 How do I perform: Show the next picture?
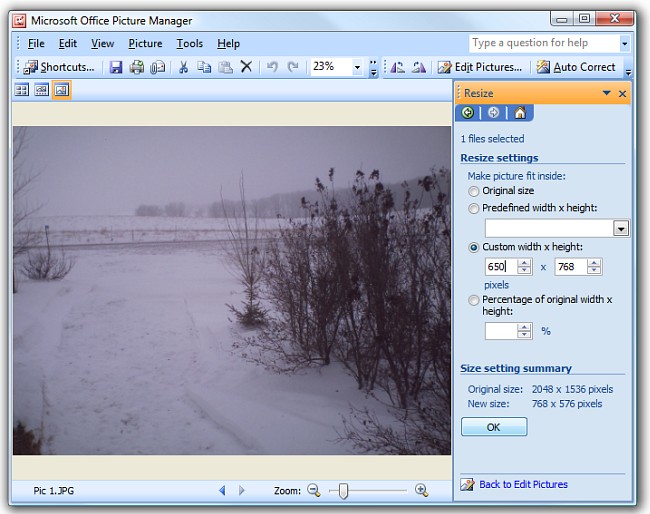(x=242, y=490)
